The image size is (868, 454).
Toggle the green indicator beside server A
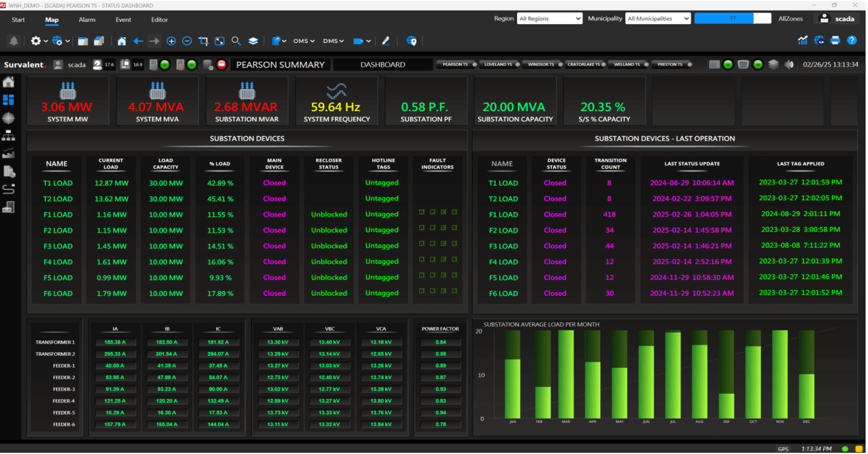pos(165,64)
